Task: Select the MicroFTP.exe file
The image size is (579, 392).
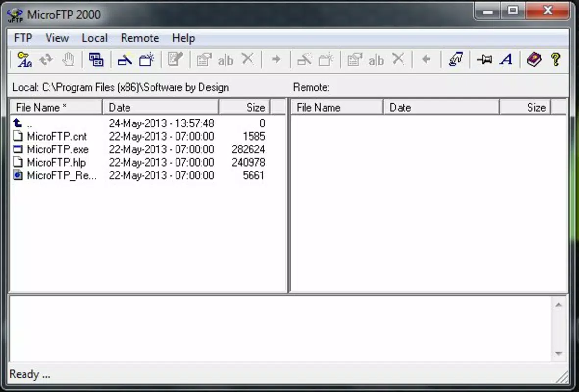Action: (57, 149)
